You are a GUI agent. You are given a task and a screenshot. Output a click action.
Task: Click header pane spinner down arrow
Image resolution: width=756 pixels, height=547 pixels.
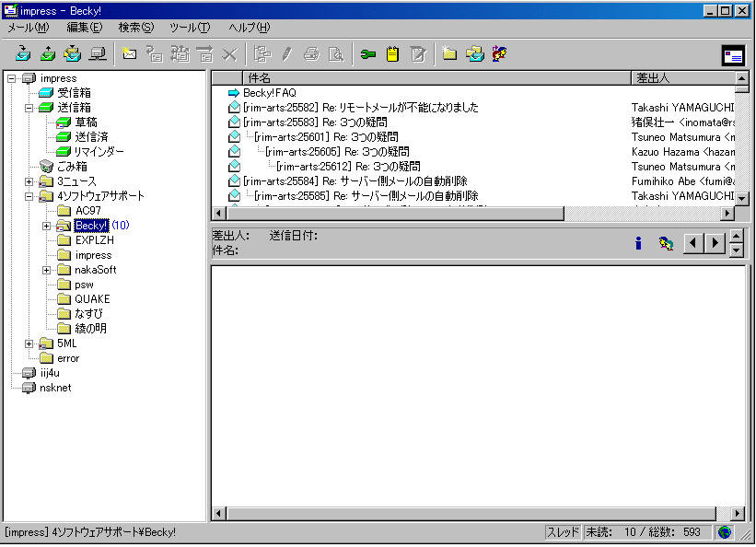tap(737, 250)
